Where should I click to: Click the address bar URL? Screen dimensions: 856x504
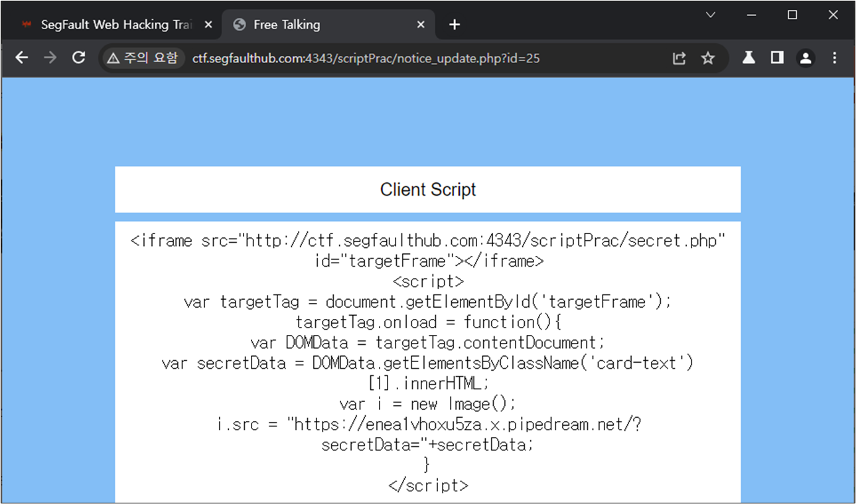coord(366,58)
